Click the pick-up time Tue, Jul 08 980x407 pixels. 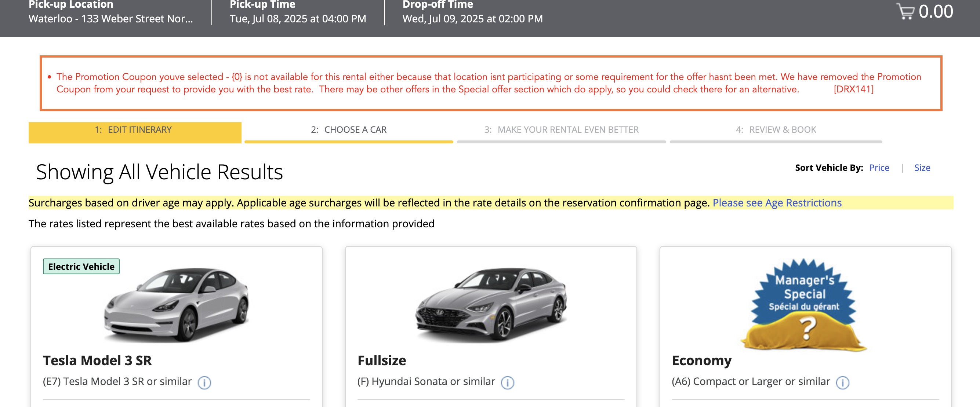(x=298, y=19)
